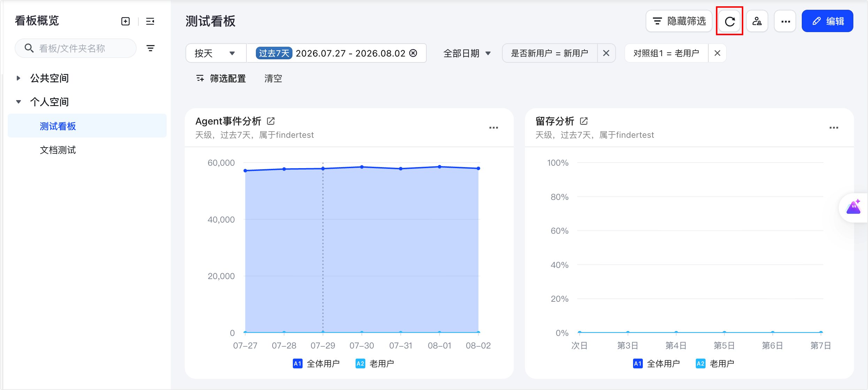This screenshot has height=390, width=868.
Task: Expand the 公共空间 tree node
Action: pyautogui.click(x=18, y=78)
